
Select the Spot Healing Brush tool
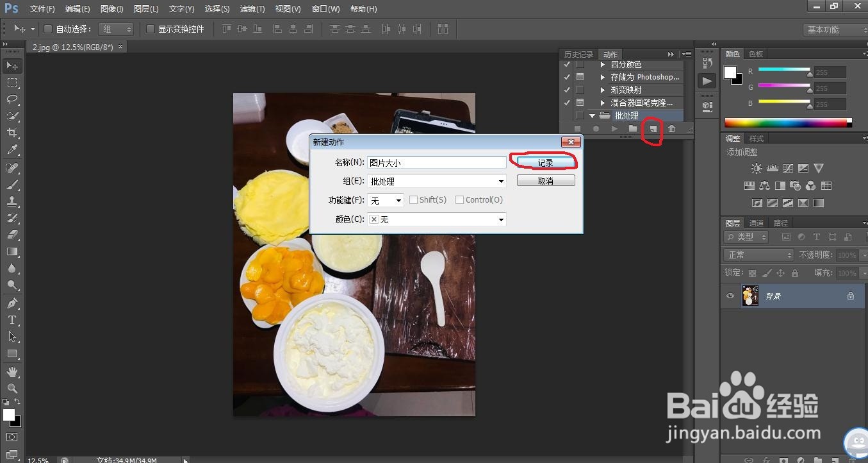click(x=12, y=168)
